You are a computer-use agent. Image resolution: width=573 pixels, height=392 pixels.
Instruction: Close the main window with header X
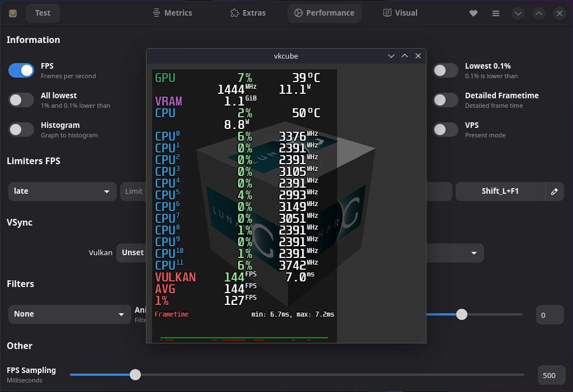pyautogui.click(x=560, y=13)
